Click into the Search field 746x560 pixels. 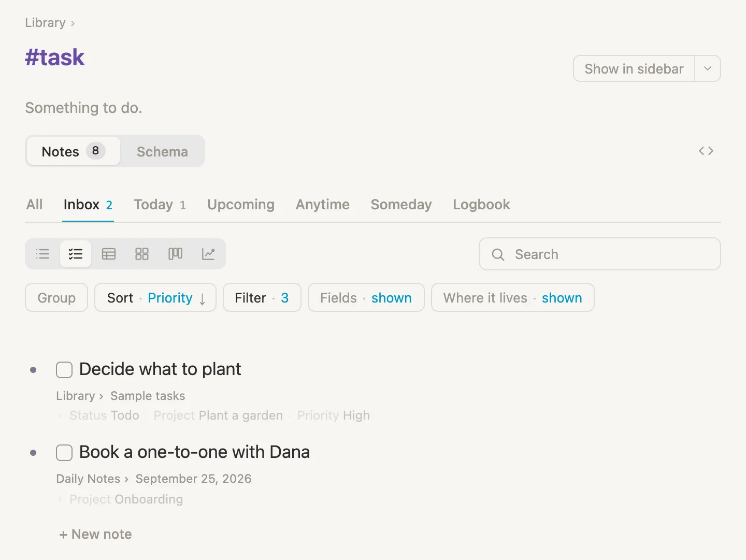[600, 254]
